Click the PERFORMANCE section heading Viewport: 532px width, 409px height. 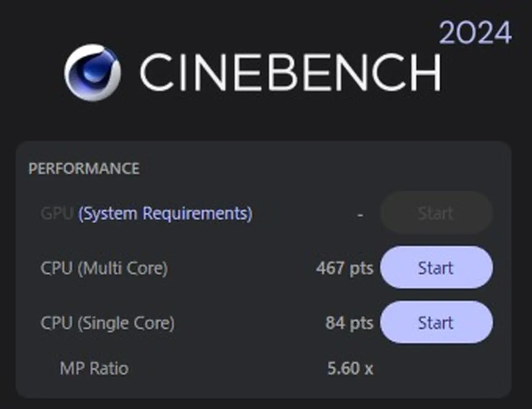(84, 169)
